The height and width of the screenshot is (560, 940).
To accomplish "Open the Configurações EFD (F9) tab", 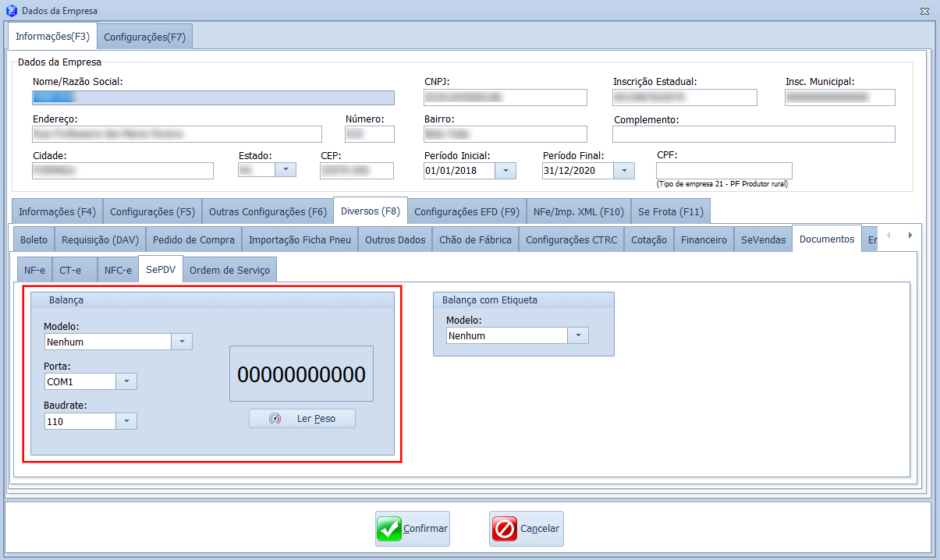I will (466, 211).
